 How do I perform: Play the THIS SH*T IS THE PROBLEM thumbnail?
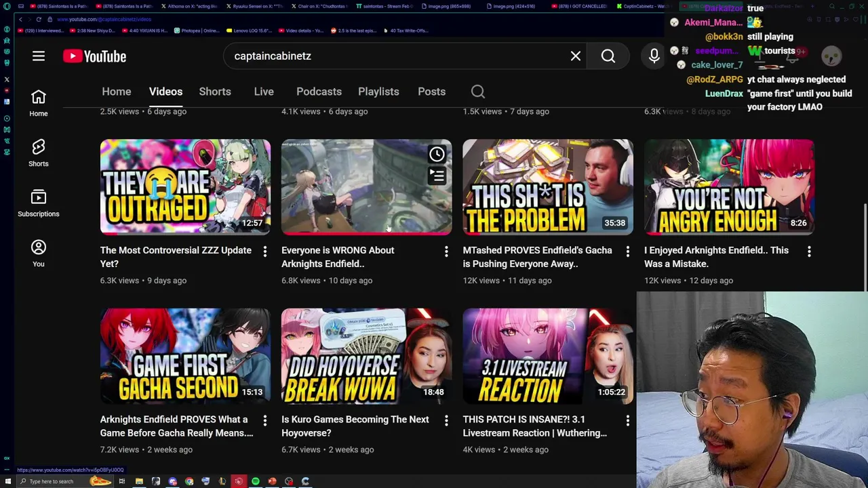tap(548, 187)
